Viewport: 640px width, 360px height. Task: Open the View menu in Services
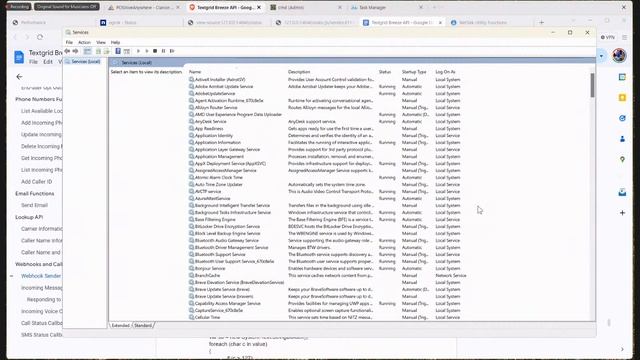[101, 42]
